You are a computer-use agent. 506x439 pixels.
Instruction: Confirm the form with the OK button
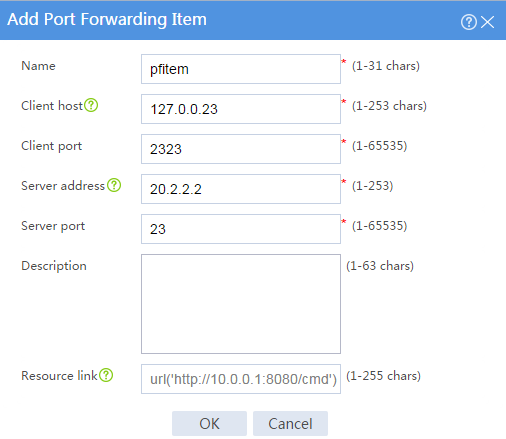pyautogui.click(x=209, y=424)
